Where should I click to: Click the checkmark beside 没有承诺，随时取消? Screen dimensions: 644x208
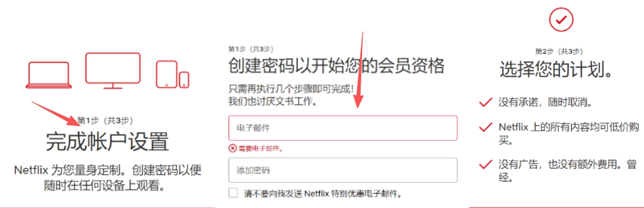(485, 103)
